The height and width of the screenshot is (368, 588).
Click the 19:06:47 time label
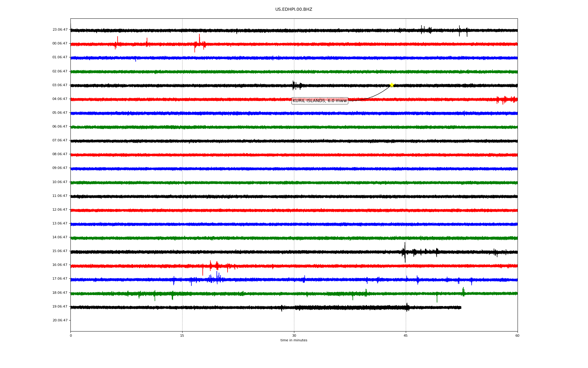click(x=60, y=307)
